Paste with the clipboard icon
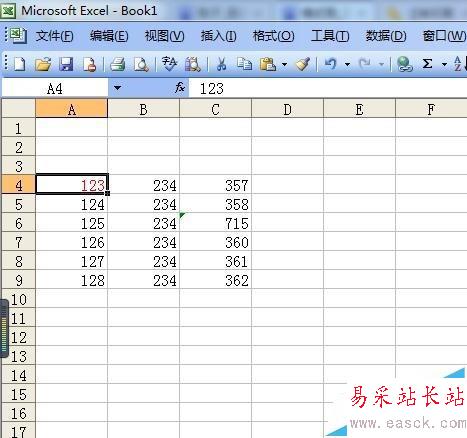This screenshot has height=438, width=467. [x=268, y=64]
